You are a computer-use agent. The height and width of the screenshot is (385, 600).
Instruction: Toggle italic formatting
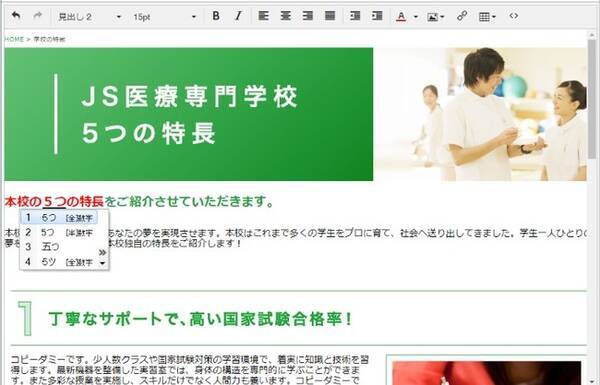coord(238,16)
